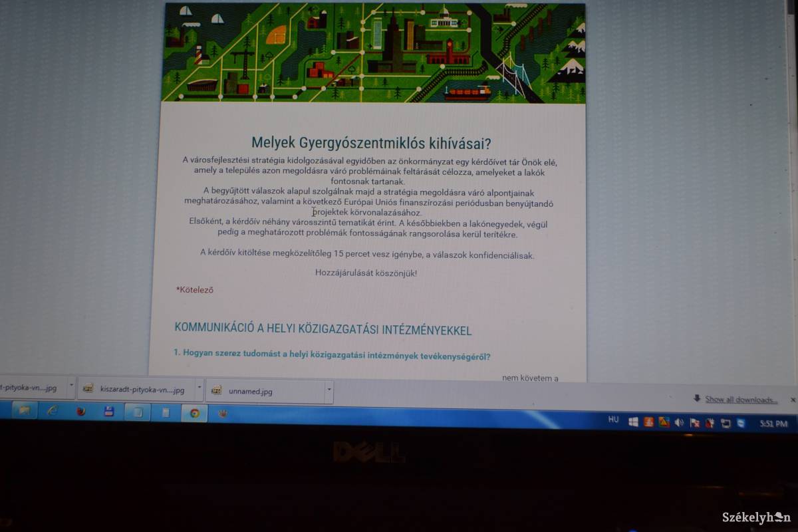Open Windows Explorer folder icon in taskbar
The height and width of the screenshot is (532, 798).
point(24,411)
